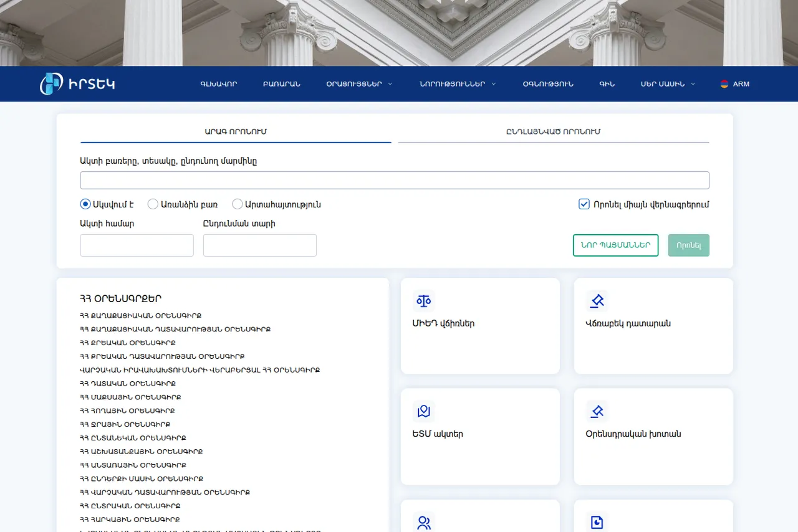Open ՀՀ ՔԱՂԱՔԱՑԻԱԿԱՆ ԴԱՏԱՎԱՐՈՒԹՅԱՆ ՕՐԵՆՍԳԻՐՔ link
This screenshot has width=798, height=532.
tap(175, 330)
